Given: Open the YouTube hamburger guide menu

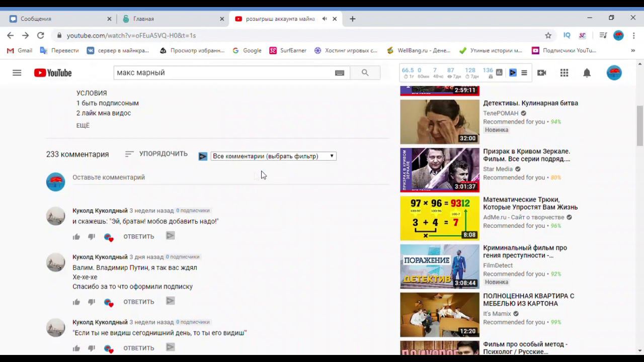Looking at the screenshot, I should pos(17,73).
